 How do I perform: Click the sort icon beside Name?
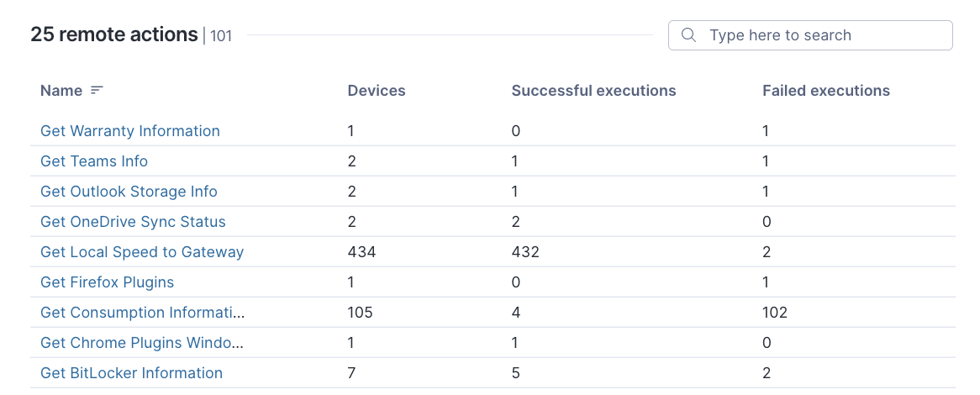(97, 91)
